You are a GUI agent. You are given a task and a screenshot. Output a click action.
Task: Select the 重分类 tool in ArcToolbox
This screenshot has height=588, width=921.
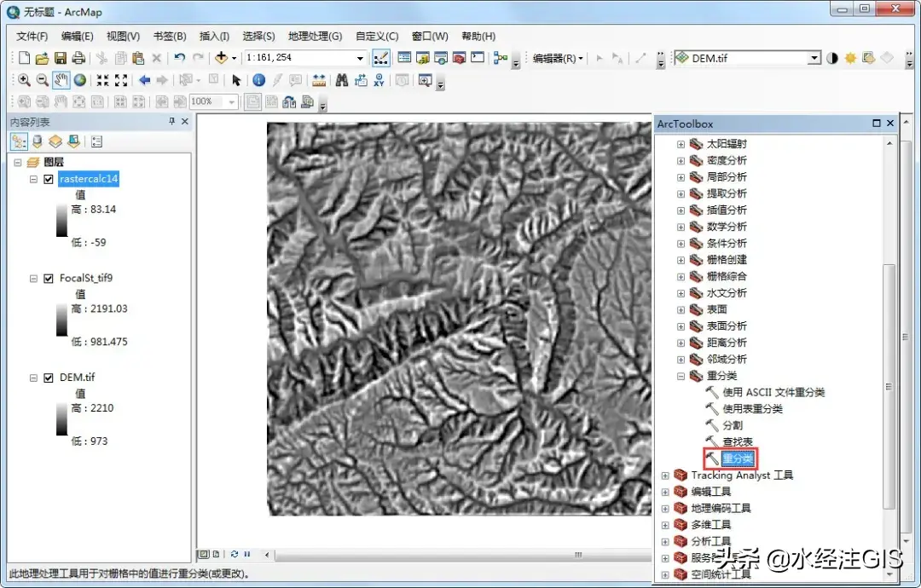click(738, 458)
